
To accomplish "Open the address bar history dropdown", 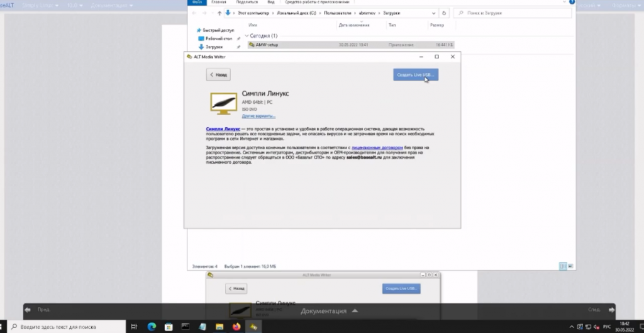I will click(434, 13).
